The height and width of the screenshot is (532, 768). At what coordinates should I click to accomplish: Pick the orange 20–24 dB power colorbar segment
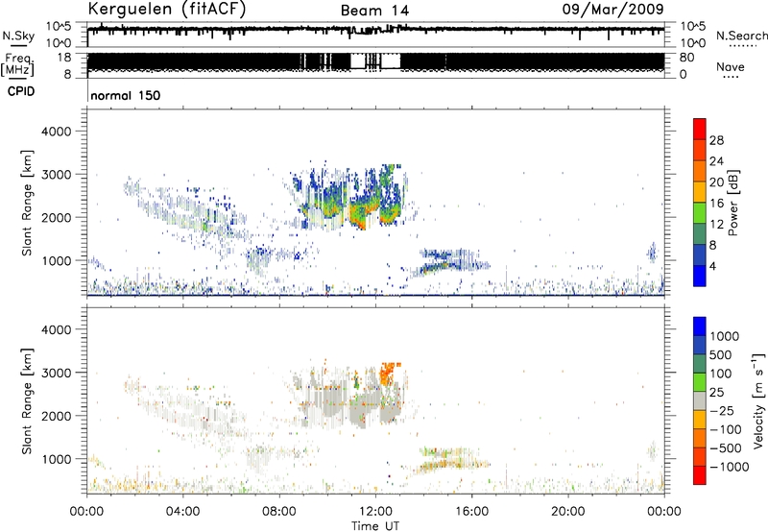(x=700, y=171)
